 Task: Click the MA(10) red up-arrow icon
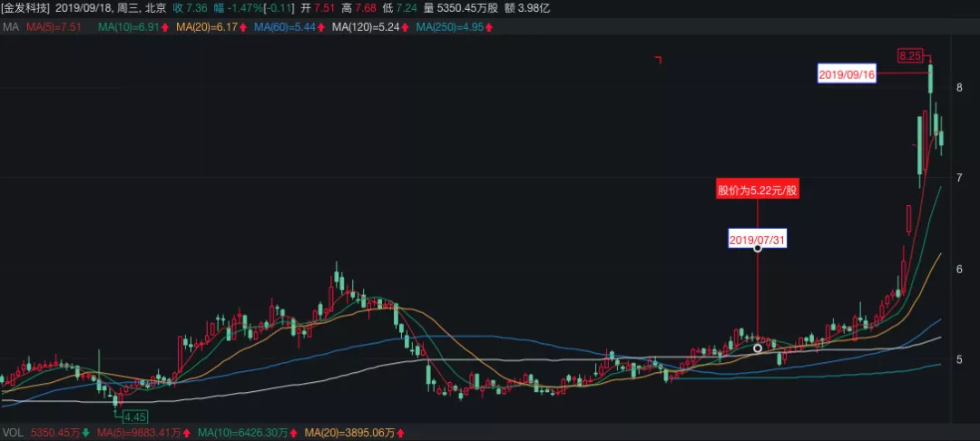click(x=165, y=27)
